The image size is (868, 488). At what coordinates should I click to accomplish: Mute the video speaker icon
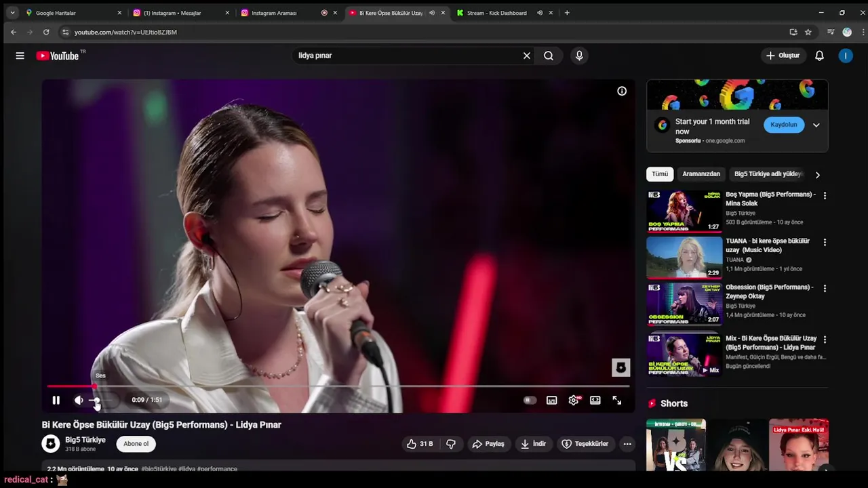click(x=79, y=400)
